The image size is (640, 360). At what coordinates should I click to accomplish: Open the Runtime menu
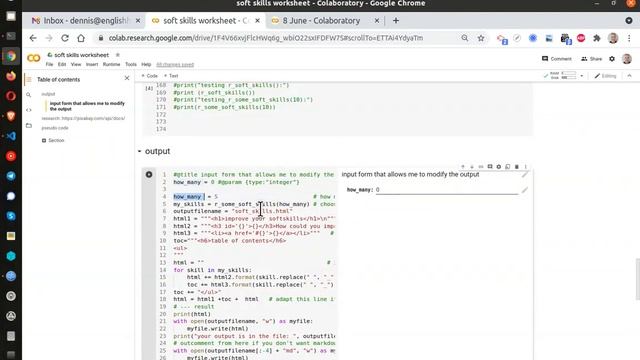[x=111, y=64]
